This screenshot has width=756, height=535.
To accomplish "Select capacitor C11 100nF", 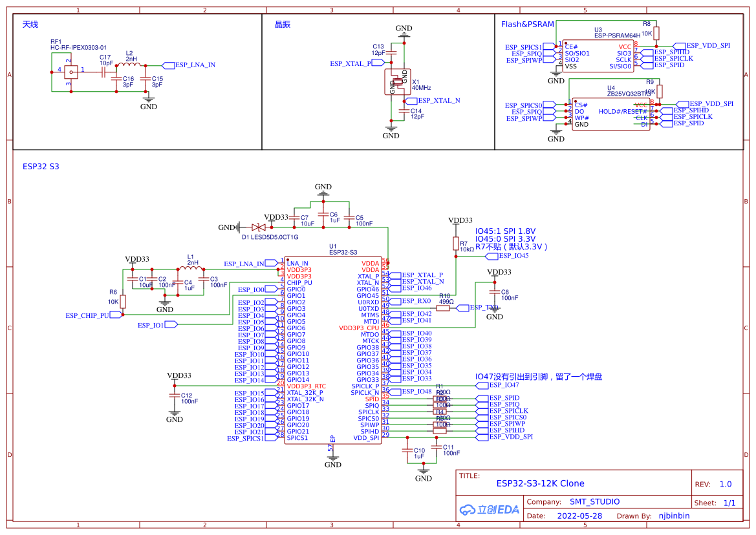I will coord(437,447).
